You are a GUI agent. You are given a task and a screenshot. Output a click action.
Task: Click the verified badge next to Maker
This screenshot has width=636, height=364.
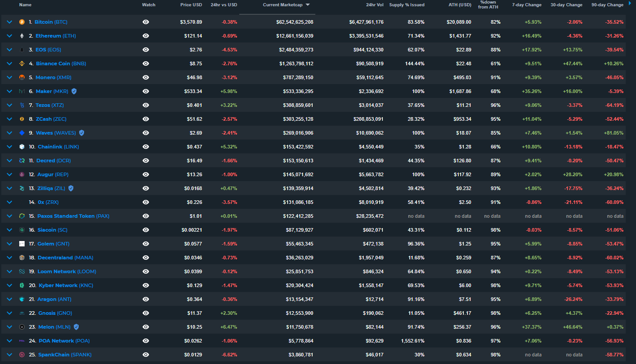74,91
